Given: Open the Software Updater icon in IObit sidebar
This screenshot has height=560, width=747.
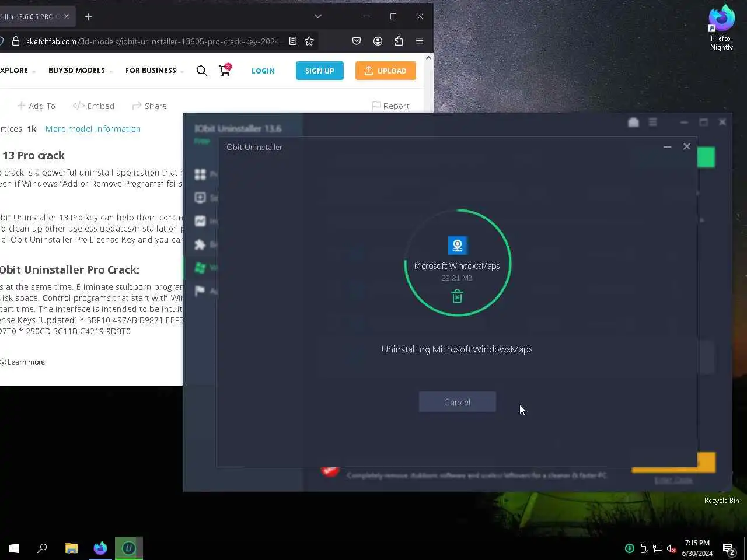Looking at the screenshot, I should coord(200,198).
